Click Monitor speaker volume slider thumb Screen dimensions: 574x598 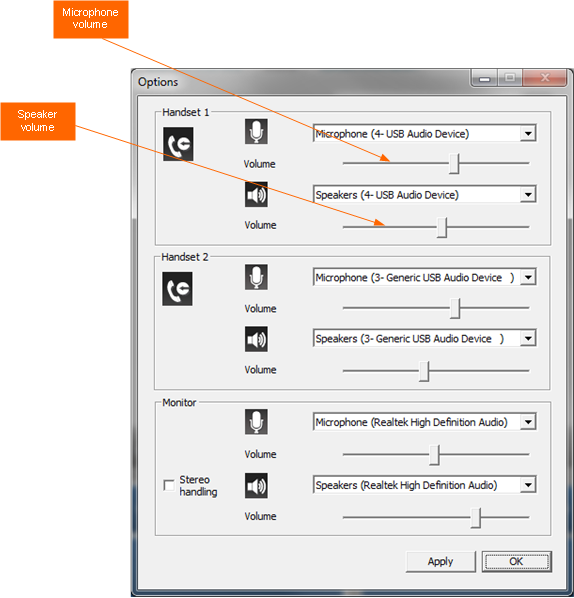(x=476, y=518)
